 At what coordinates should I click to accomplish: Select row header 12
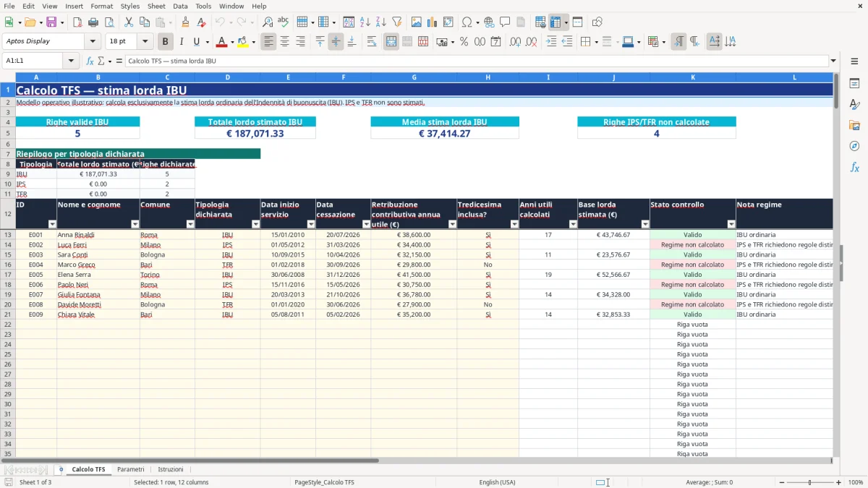(8, 214)
